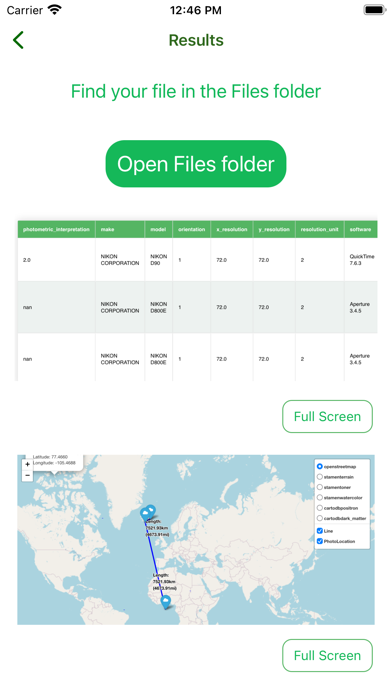
Task: Click the photometric_interpretation column header
Action: click(x=56, y=229)
